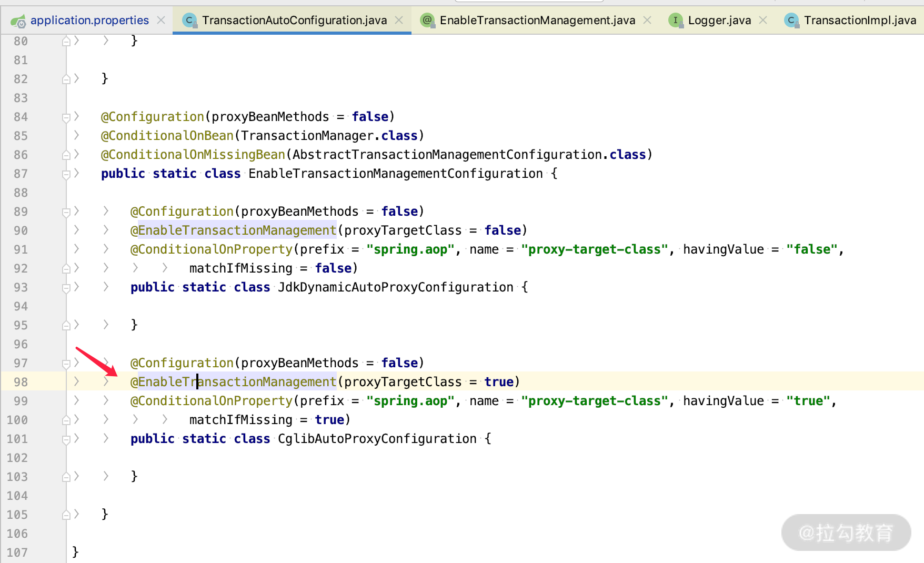Close EnableTransactionManagement.java tab
The width and height of the screenshot is (924, 563).
pos(647,20)
